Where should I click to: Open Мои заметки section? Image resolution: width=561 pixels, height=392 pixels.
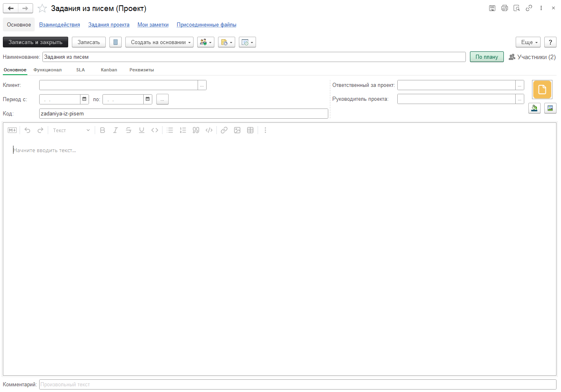153,24
